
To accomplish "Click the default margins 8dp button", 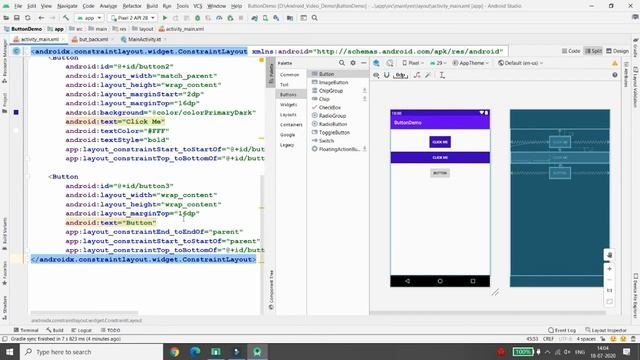I will click(401, 75).
